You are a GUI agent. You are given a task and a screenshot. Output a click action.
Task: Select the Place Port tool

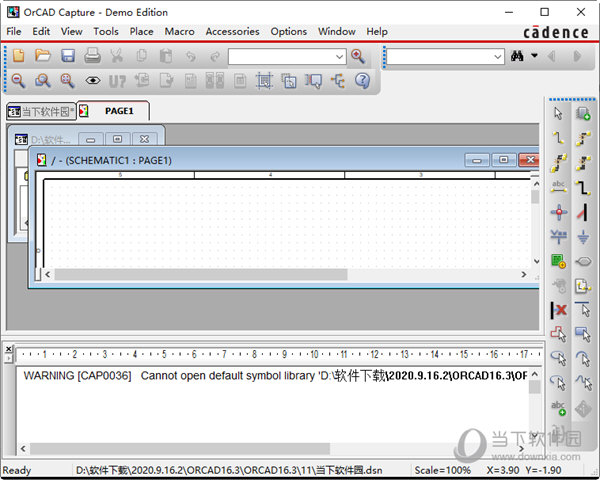click(x=583, y=262)
